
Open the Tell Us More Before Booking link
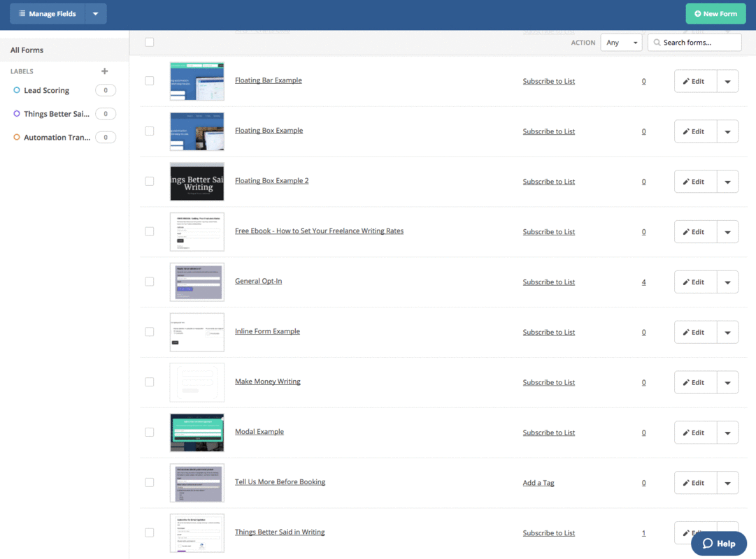coord(280,482)
